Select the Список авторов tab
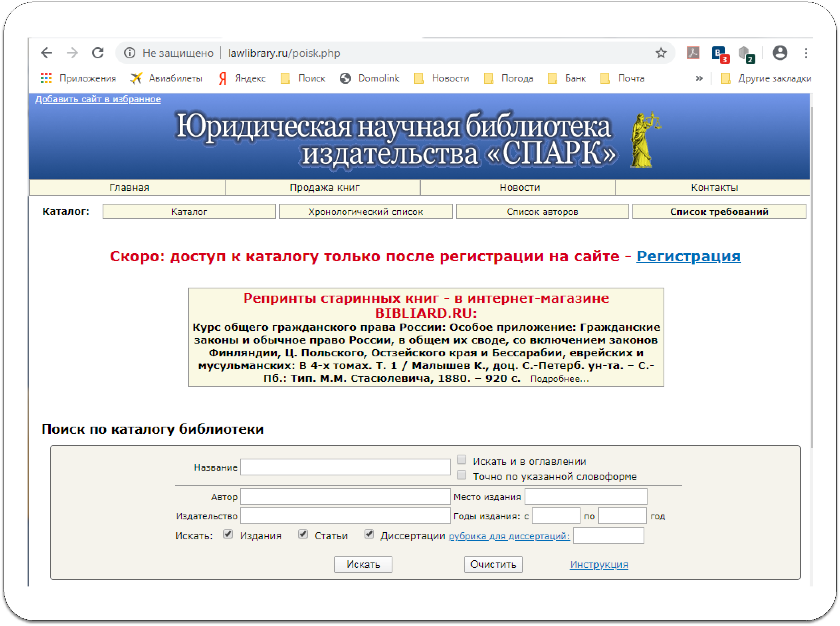The image size is (840, 626). (x=542, y=212)
